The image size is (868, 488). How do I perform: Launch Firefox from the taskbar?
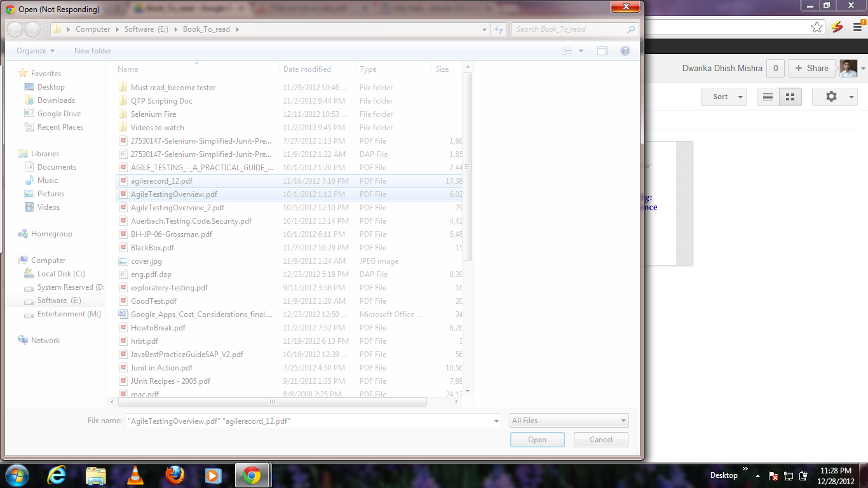click(174, 475)
